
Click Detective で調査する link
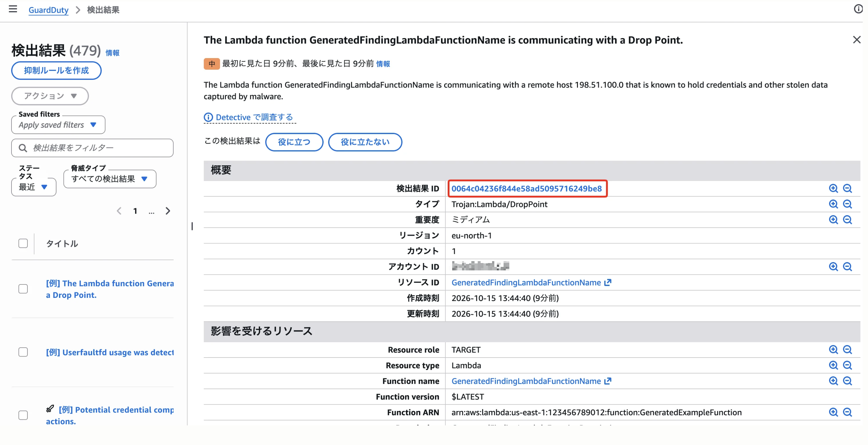pyautogui.click(x=249, y=117)
